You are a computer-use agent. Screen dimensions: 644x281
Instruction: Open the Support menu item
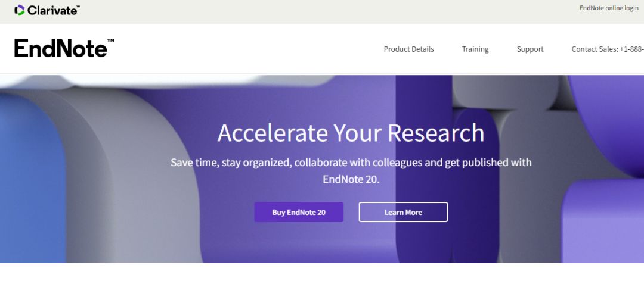(x=530, y=49)
